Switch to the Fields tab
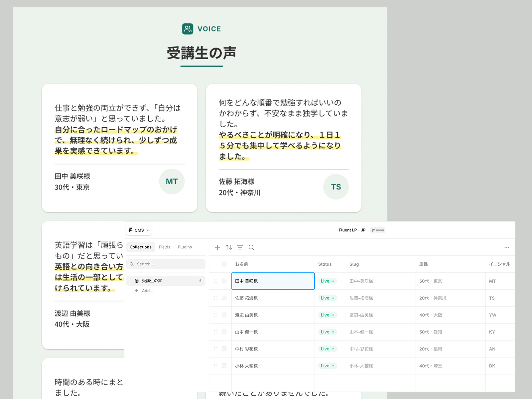Screen dimensions: 532x399 pyautogui.click(x=165, y=247)
